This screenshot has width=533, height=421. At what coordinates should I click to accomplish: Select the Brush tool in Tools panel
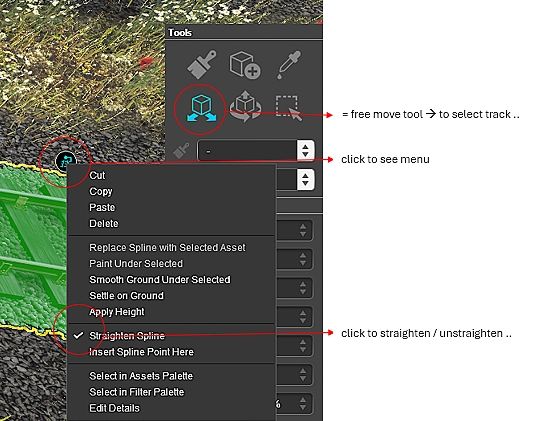(x=202, y=64)
